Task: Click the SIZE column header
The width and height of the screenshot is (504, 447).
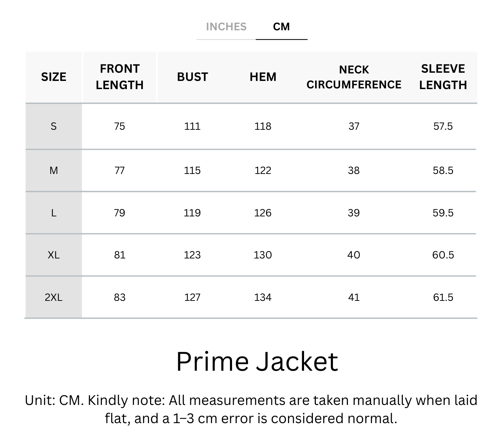Action: click(53, 77)
